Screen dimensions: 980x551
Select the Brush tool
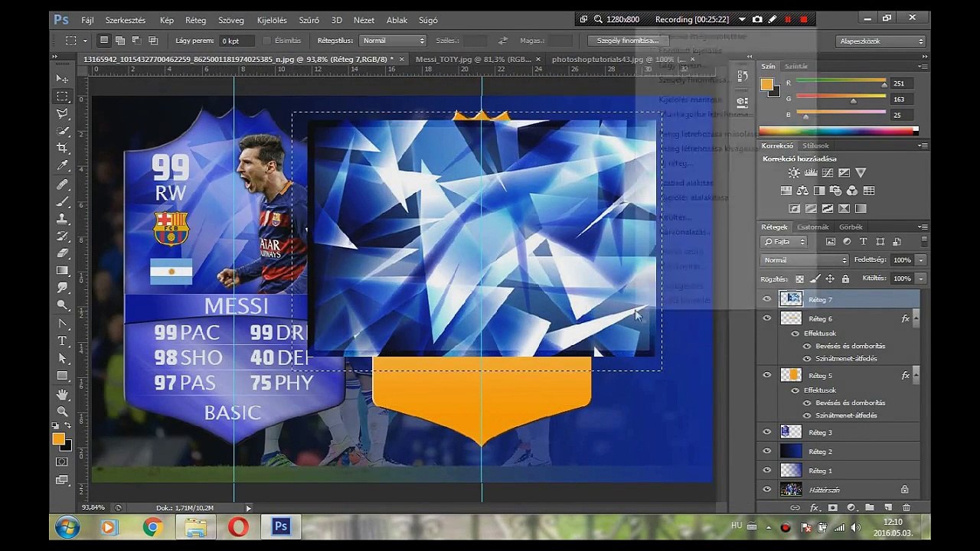(62, 201)
